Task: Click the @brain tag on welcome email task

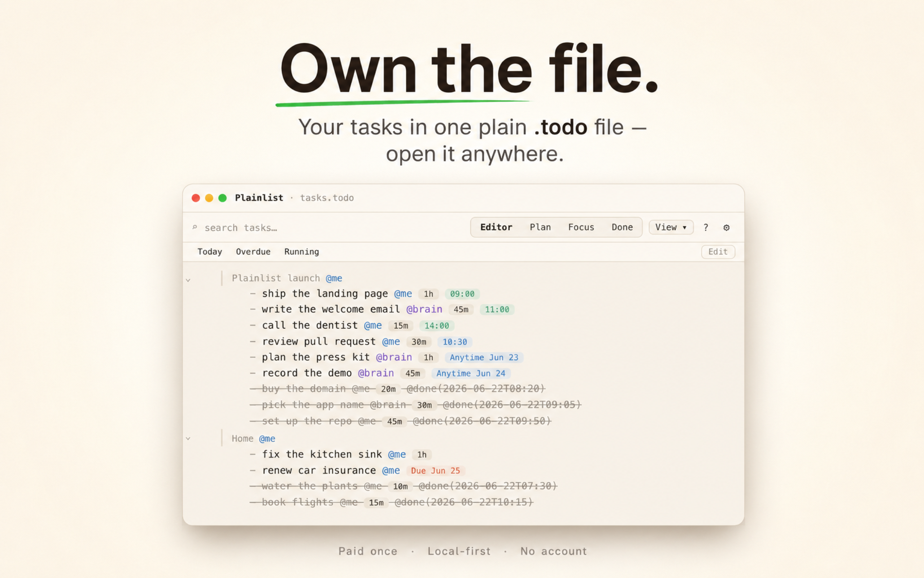Action: pyautogui.click(x=424, y=309)
